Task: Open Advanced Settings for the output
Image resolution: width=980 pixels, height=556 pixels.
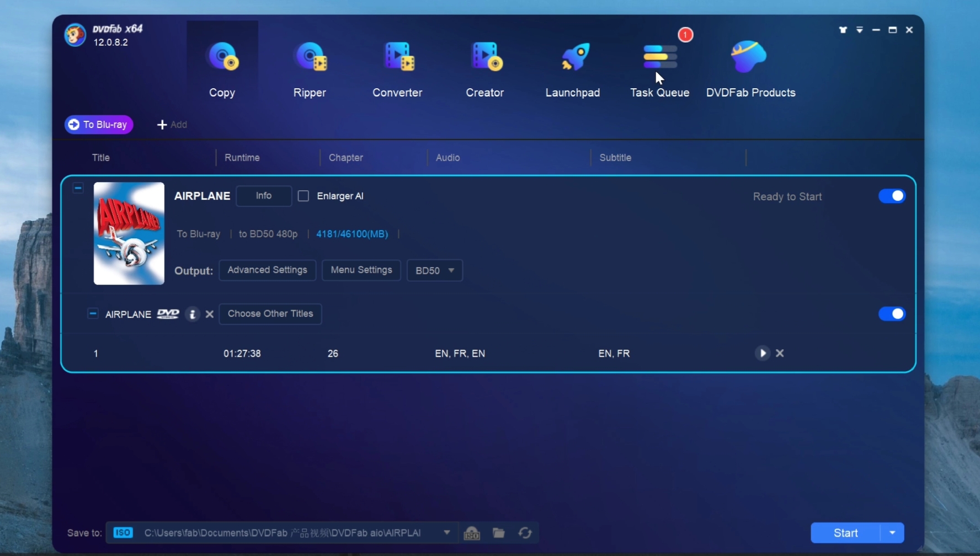Action: [x=268, y=270]
